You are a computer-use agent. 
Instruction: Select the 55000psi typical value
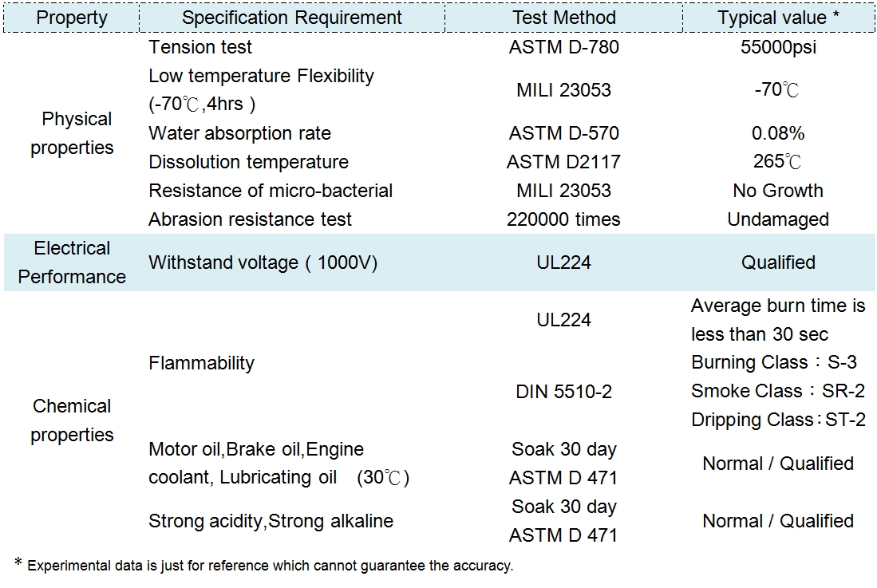click(778, 47)
